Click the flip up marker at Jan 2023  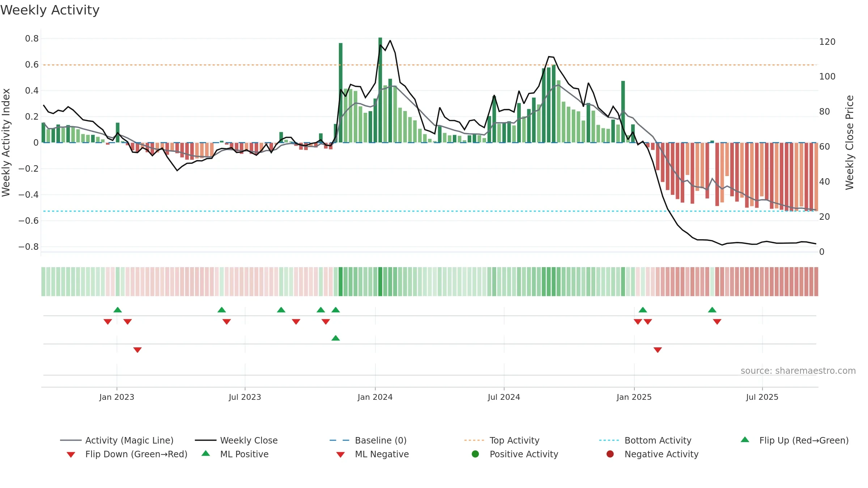coord(118,310)
